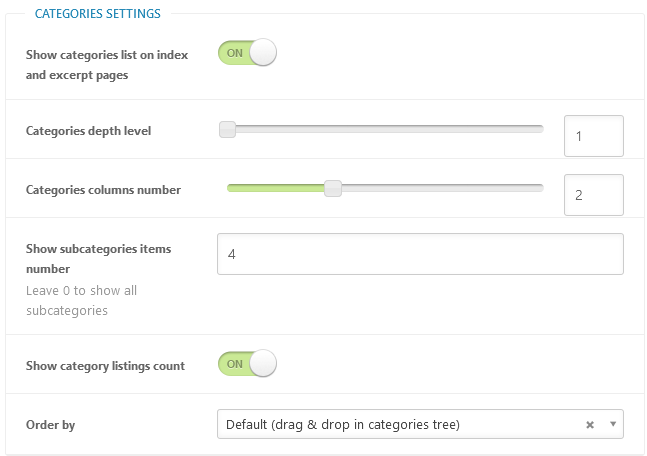647x456 pixels.
Task: Clear Order by selection with the x icon
Action: (x=590, y=425)
